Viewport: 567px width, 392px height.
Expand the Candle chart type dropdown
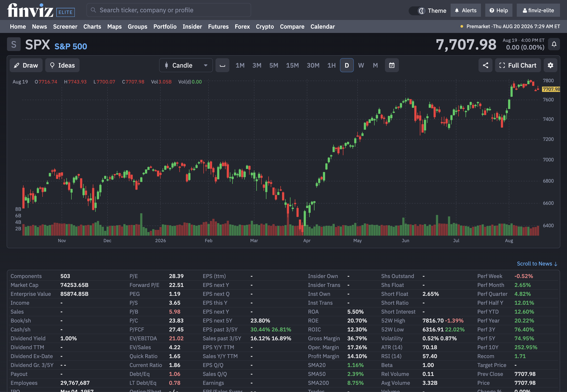pos(186,65)
